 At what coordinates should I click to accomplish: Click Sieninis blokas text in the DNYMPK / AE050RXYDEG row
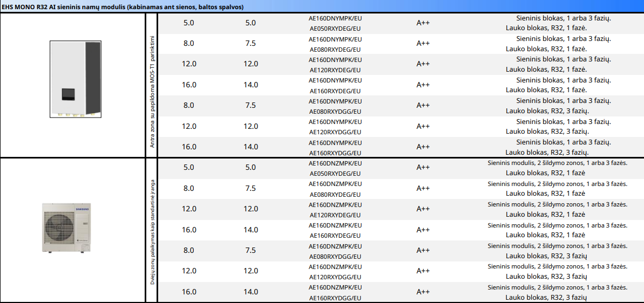point(564,18)
